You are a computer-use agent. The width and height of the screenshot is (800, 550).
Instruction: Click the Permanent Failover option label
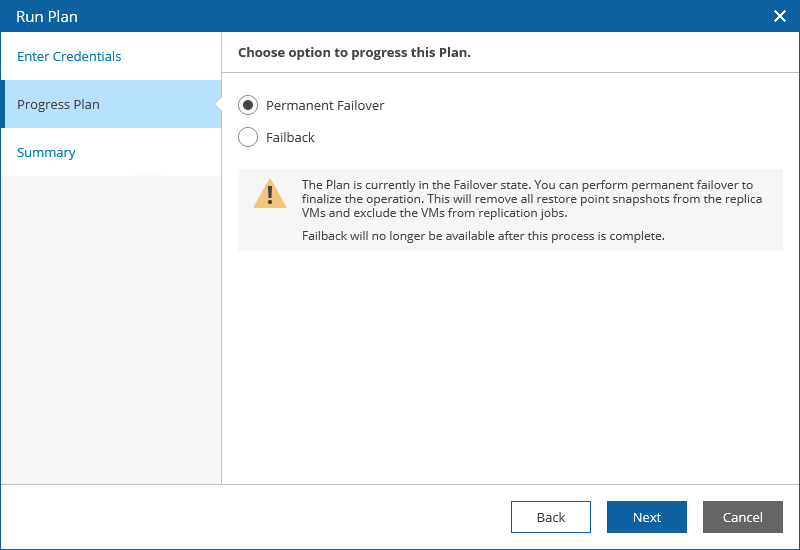pyautogui.click(x=325, y=106)
